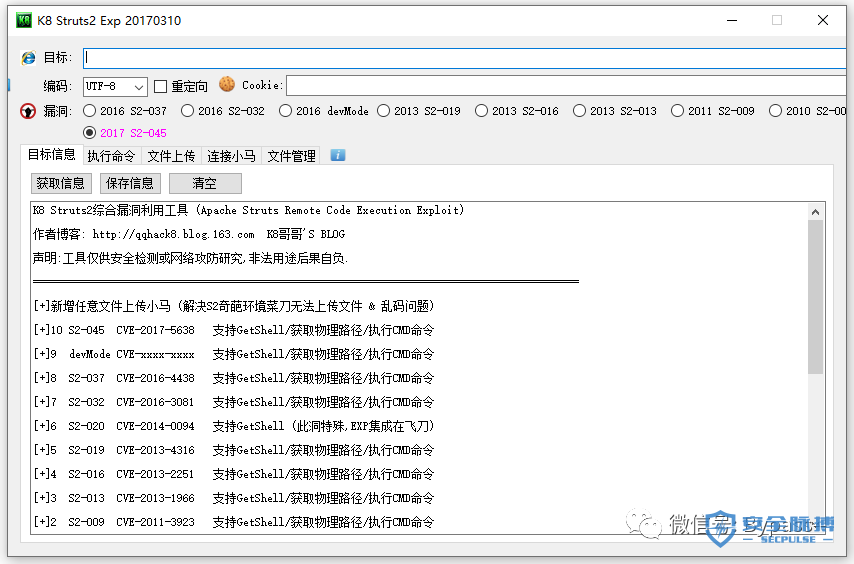
Task: Click the S2-016 CVE-2013-2251 line
Action: pos(234,474)
